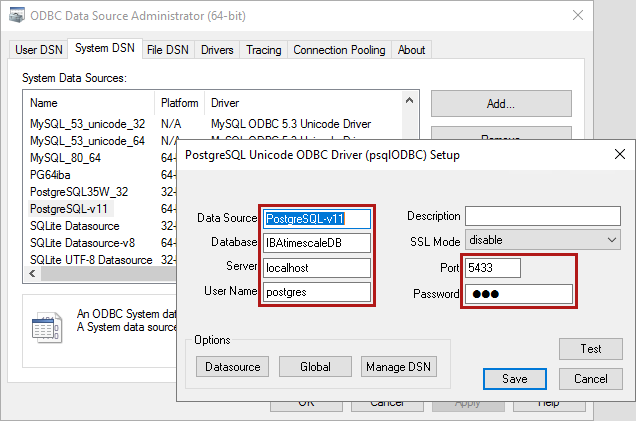Click the Port field showing 5433
Screen dimensions: 636x421
493,268
